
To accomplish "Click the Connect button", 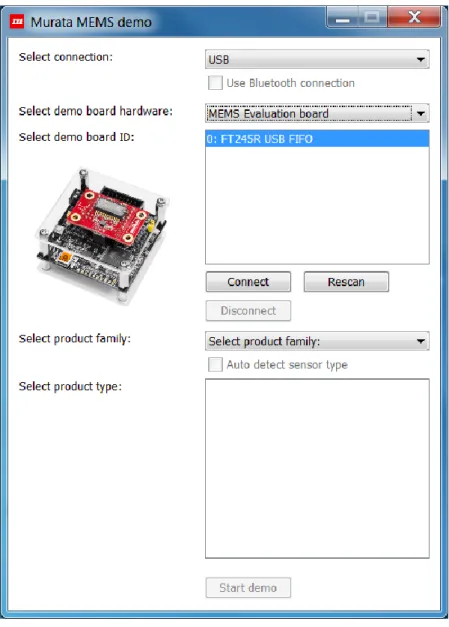I will click(248, 282).
